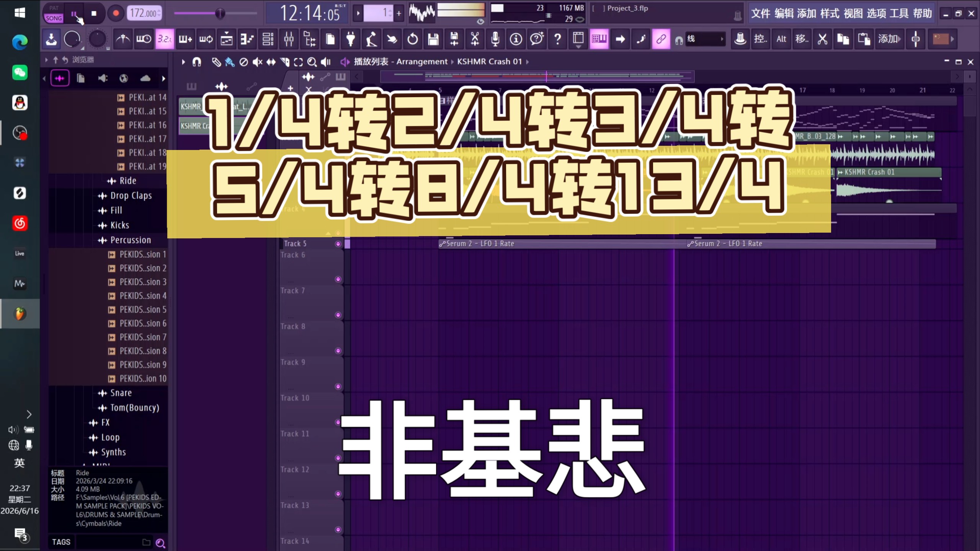Open the pattern selector box
980x551 pixels.
378,13
